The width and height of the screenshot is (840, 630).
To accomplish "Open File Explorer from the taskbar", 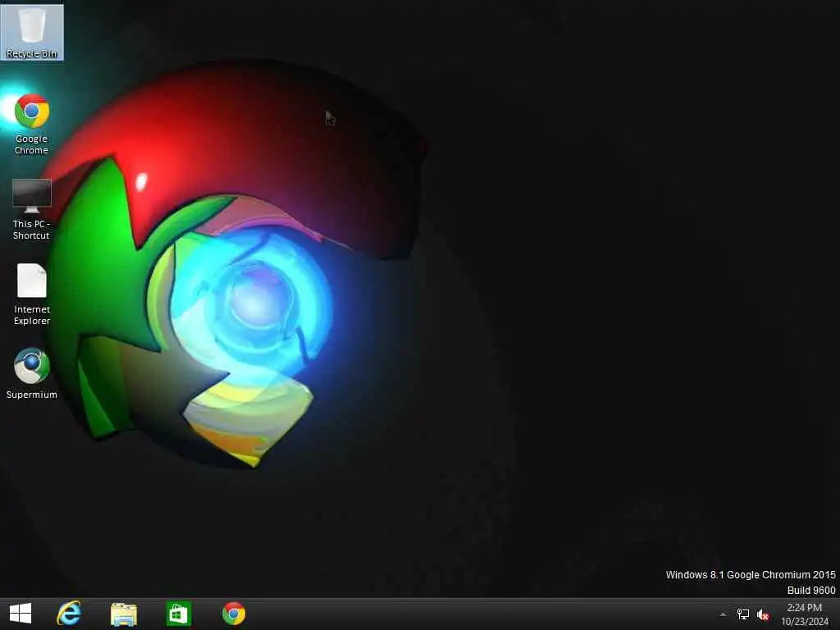I will (124, 614).
